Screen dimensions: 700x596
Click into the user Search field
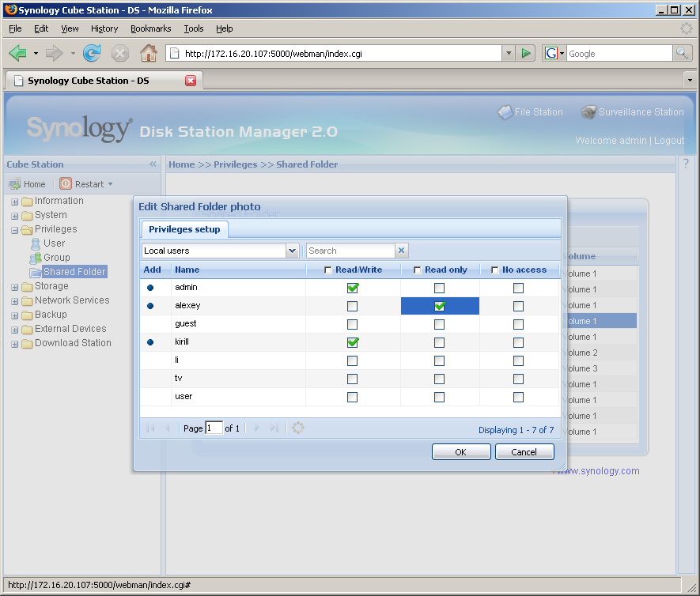[x=350, y=251]
